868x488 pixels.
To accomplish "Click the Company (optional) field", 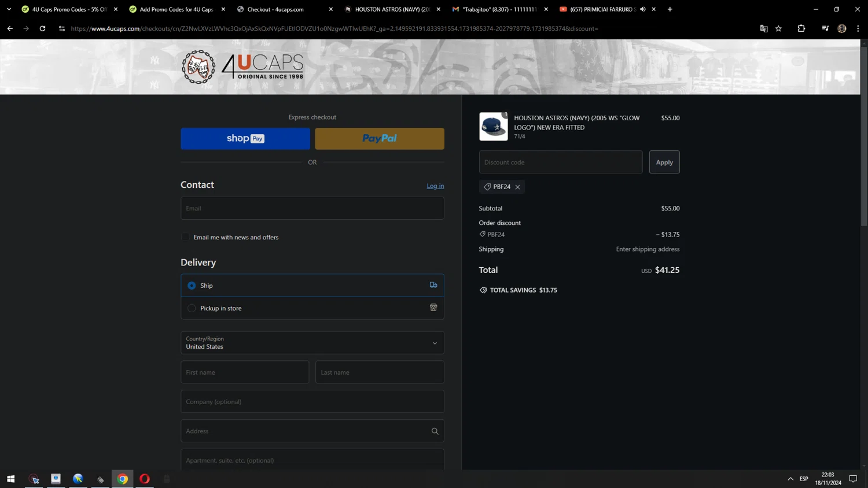I will (x=312, y=401).
